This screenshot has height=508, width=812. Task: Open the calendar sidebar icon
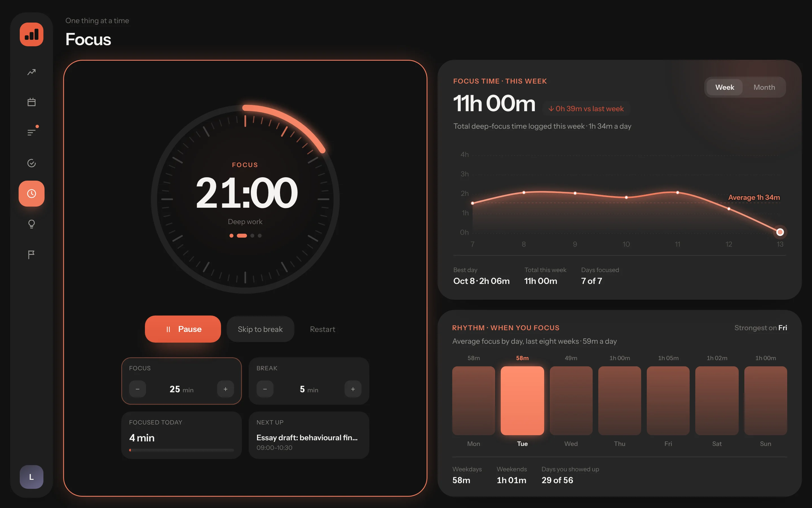(32, 102)
